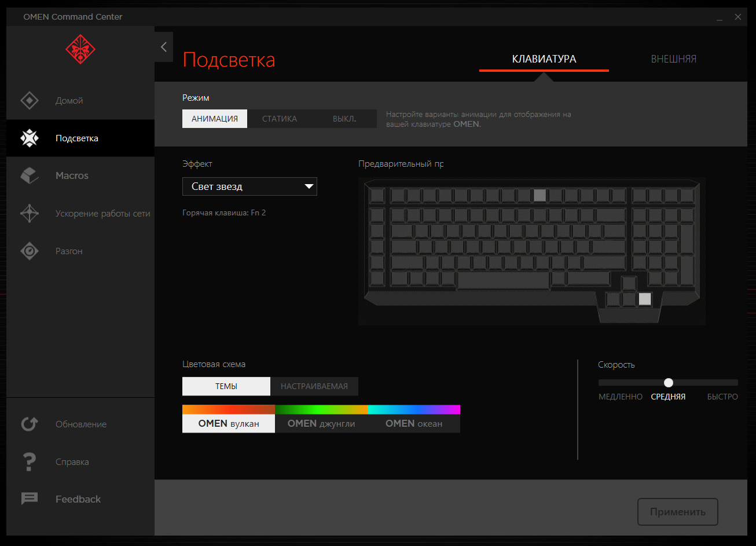756x546 pixels.
Task: Click the Эффект dropdown arrow
Action: pyautogui.click(x=309, y=186)
